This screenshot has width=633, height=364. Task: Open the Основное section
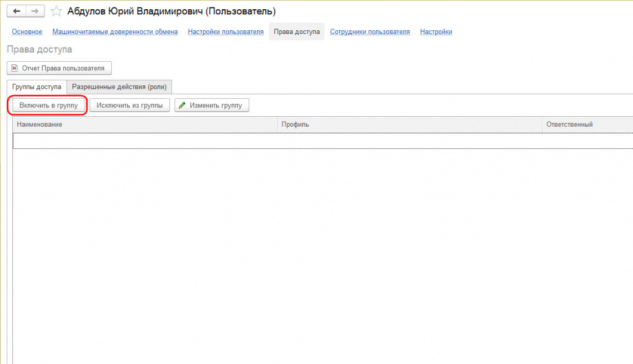27,32
